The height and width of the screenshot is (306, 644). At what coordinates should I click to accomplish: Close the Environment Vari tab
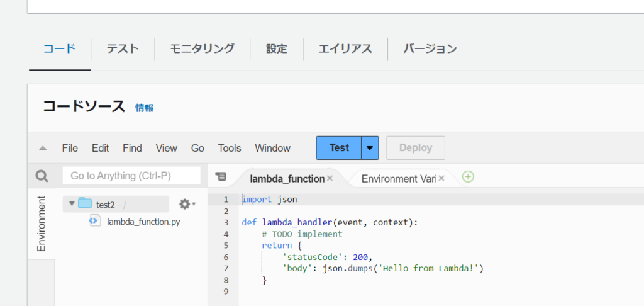coord(441,179)
